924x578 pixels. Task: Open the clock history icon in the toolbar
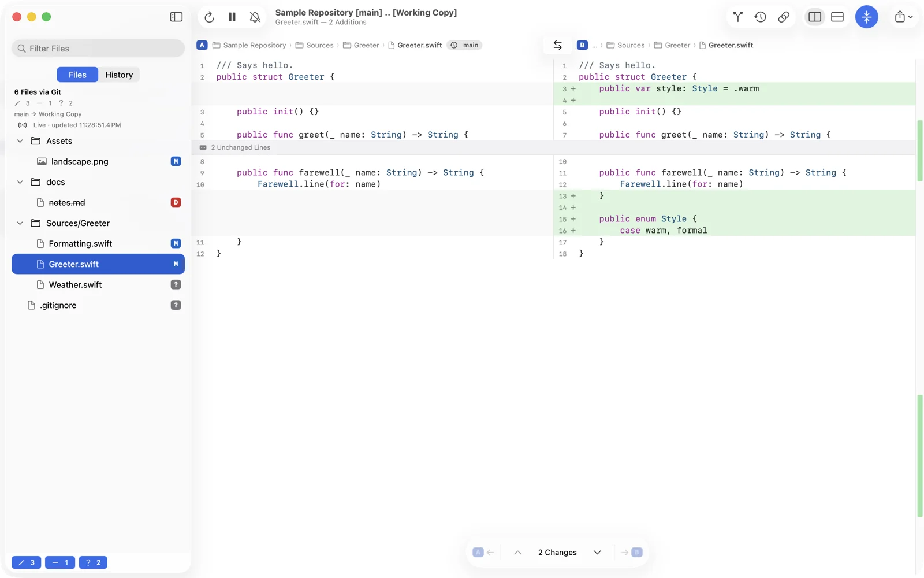click(761, 17)
